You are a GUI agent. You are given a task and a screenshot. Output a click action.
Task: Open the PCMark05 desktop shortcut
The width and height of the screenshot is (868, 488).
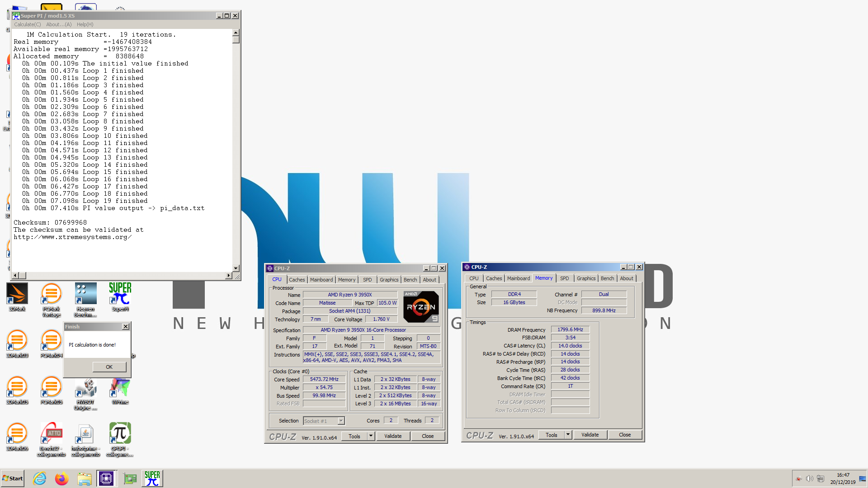[x=52, y=390]
